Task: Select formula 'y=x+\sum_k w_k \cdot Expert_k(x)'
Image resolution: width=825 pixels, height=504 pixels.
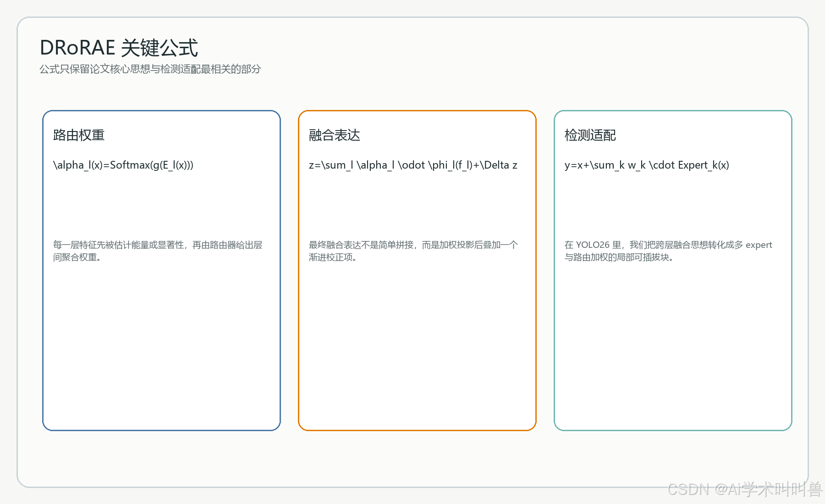Action: [647, 165]
